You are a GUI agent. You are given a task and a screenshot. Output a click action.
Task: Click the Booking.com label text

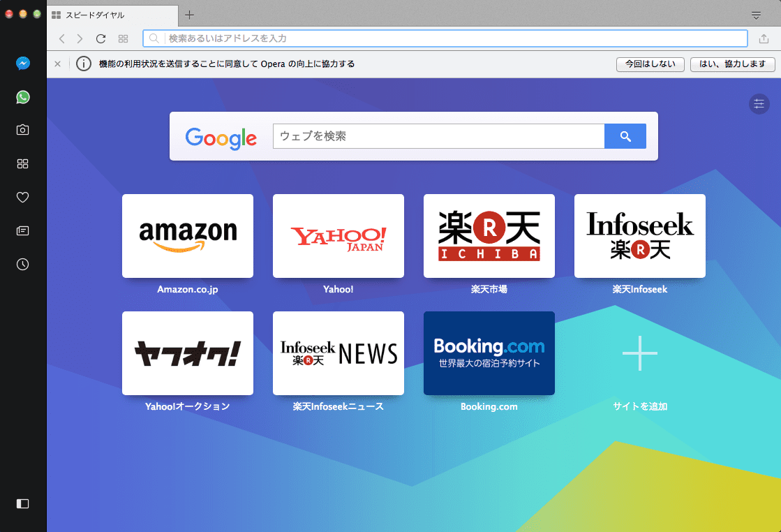tap(489, 406)
